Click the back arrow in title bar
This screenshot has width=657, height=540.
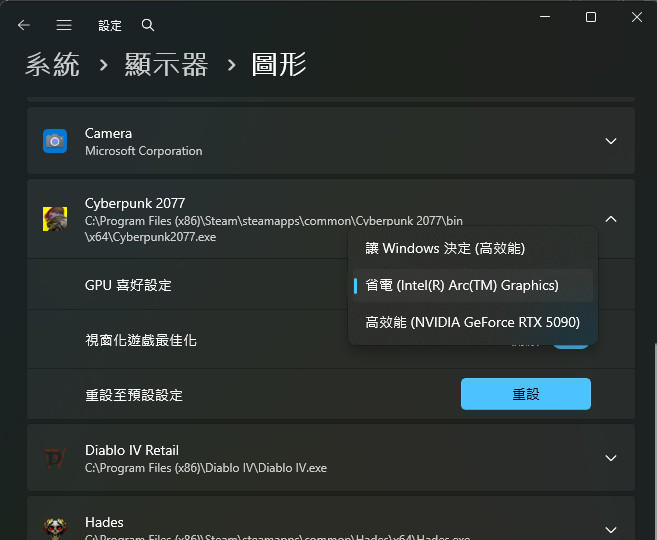click(24, 25)
